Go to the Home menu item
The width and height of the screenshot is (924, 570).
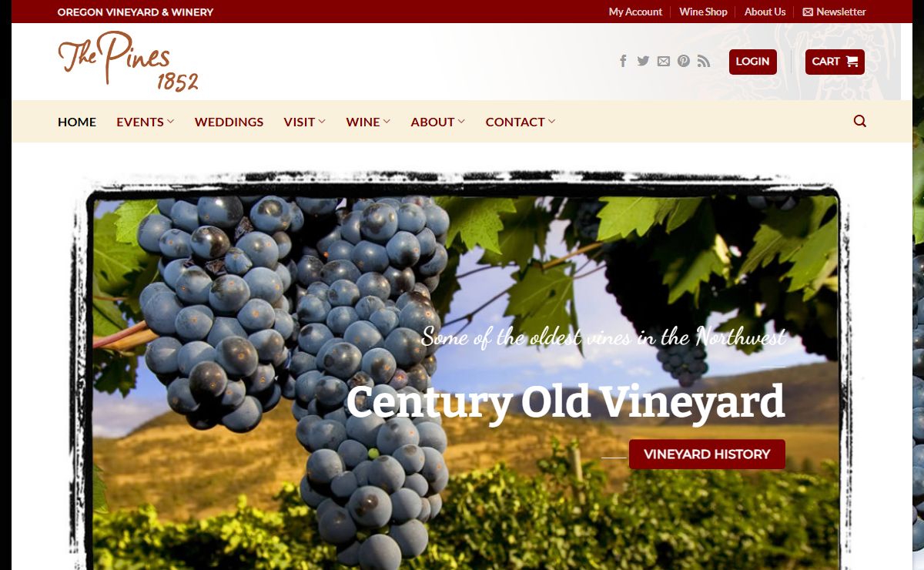coord(77,122)
